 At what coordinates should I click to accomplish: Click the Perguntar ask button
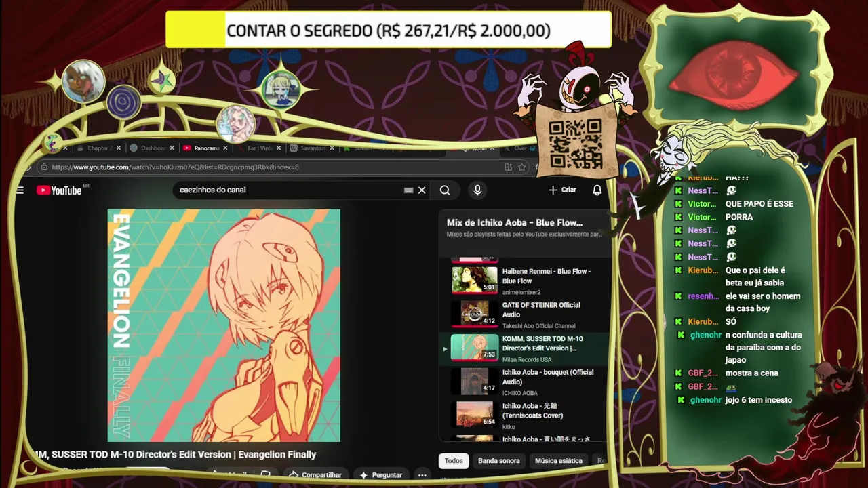[380, 475]
